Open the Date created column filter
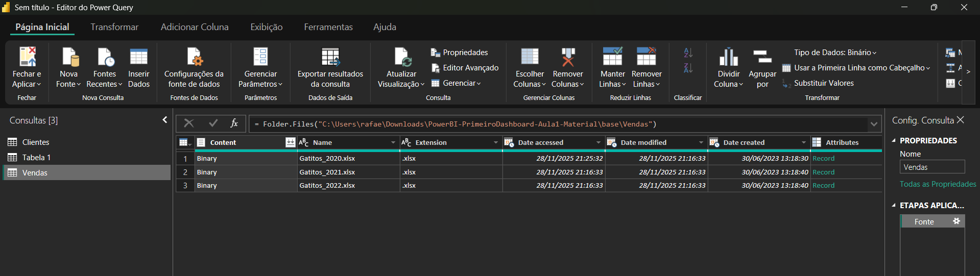 coord(803,143)
